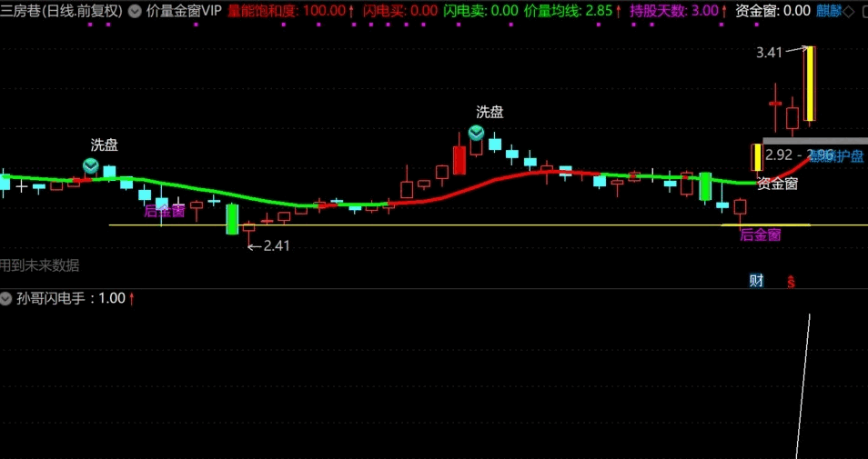Click the tall solid red candle near the peak
Screen dimensions: 868x459
coord(459,160)
